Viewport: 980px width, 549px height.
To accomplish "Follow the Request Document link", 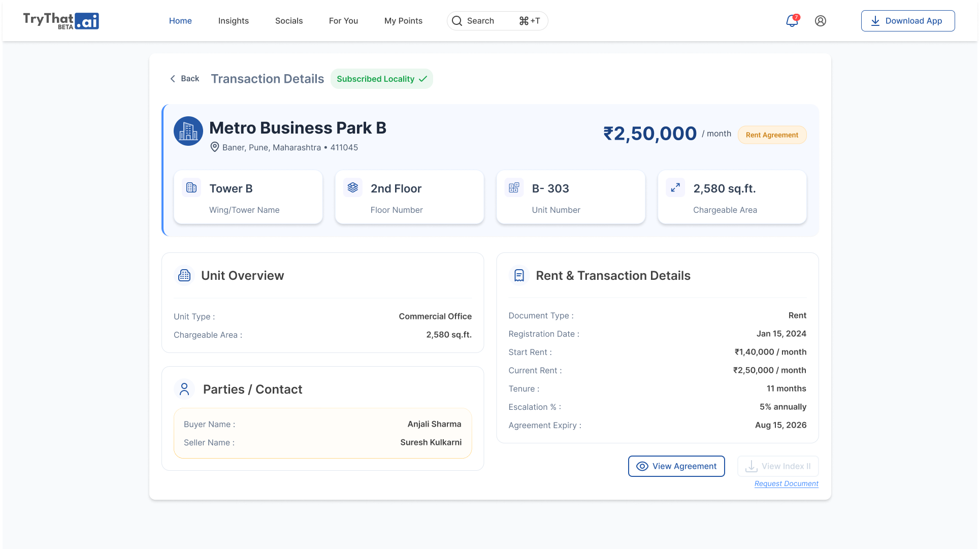I will [786, 483].
